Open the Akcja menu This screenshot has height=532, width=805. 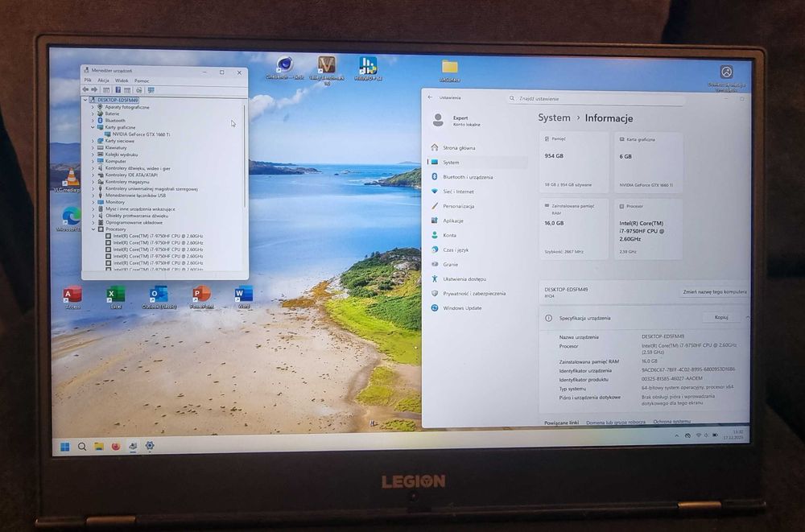click(103, 80)
